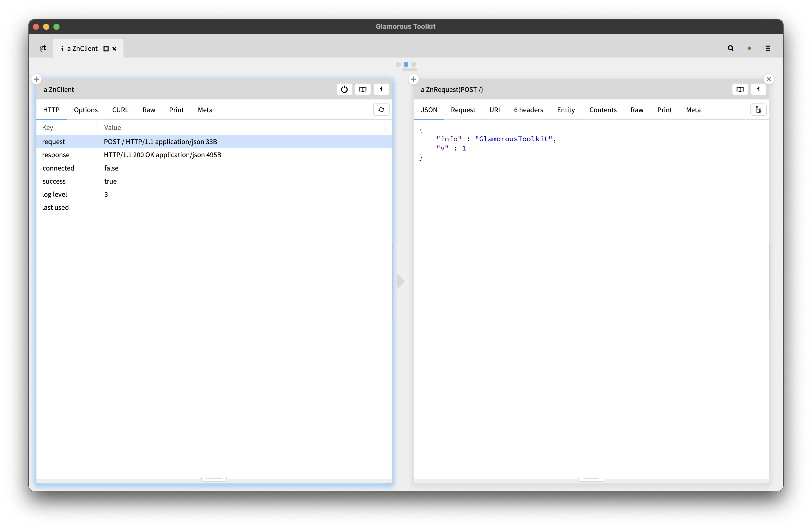
Task: Toggle the power icon on the ZnClient pane
Action: [x=344, y=89]
